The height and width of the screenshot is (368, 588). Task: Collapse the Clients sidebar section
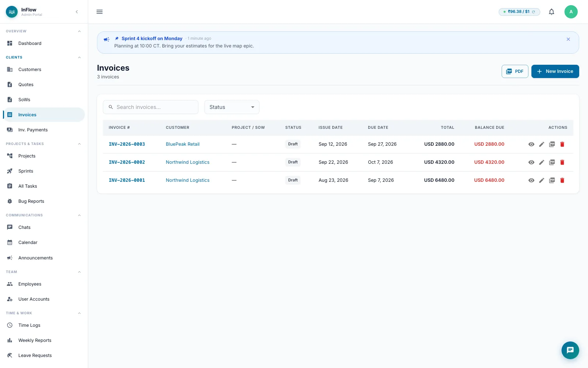pos(79,57)
